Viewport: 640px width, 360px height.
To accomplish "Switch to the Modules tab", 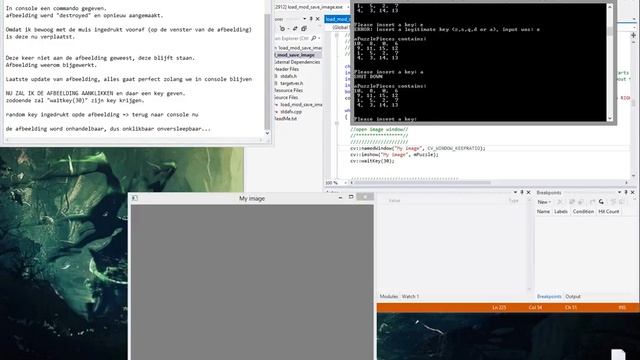I will tap(389, 296).
